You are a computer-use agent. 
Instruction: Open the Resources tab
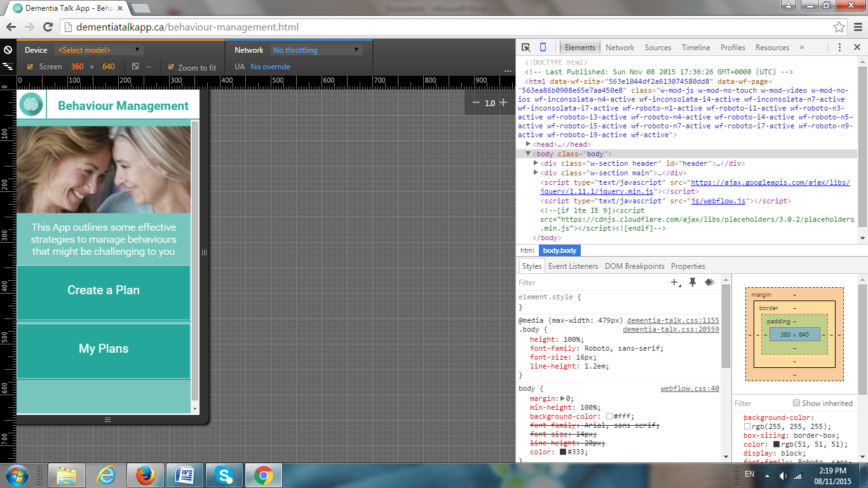point(772,48)
